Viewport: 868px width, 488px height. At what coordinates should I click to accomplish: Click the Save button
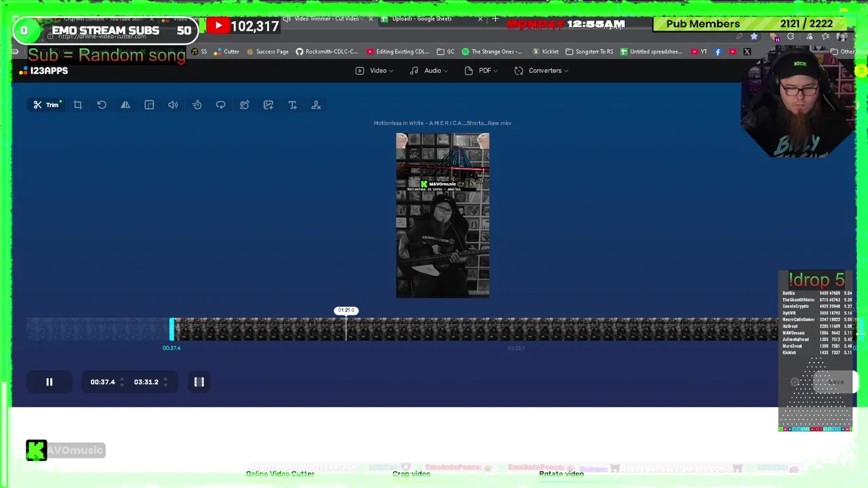click(835, 382)
